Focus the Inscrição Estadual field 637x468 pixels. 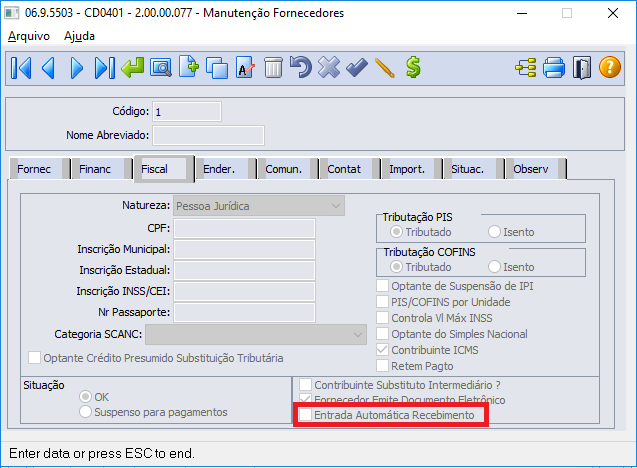[245, 271]
